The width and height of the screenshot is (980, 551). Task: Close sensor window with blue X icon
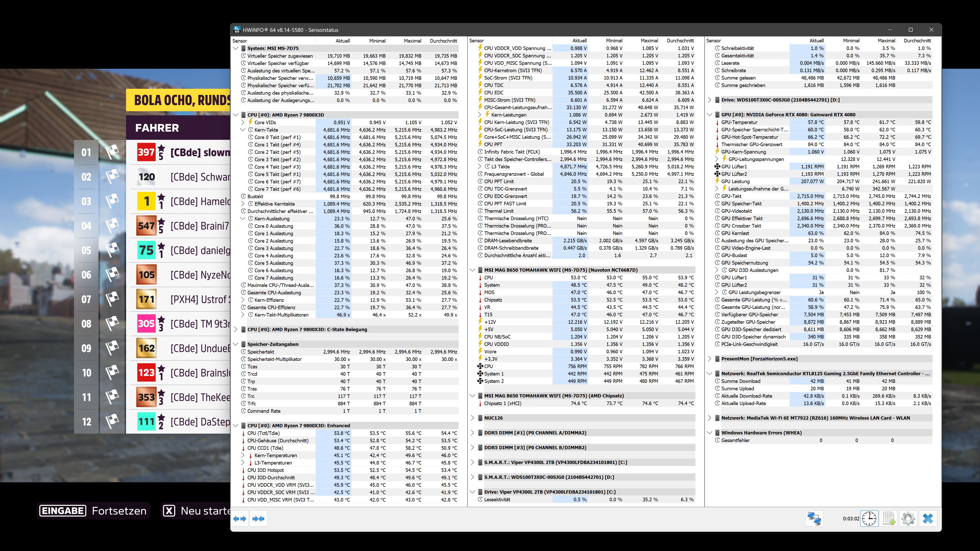pos(928,519)
